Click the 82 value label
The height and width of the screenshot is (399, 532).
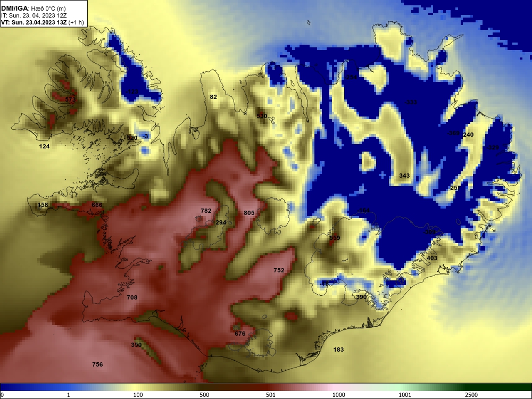pos(213,97)
